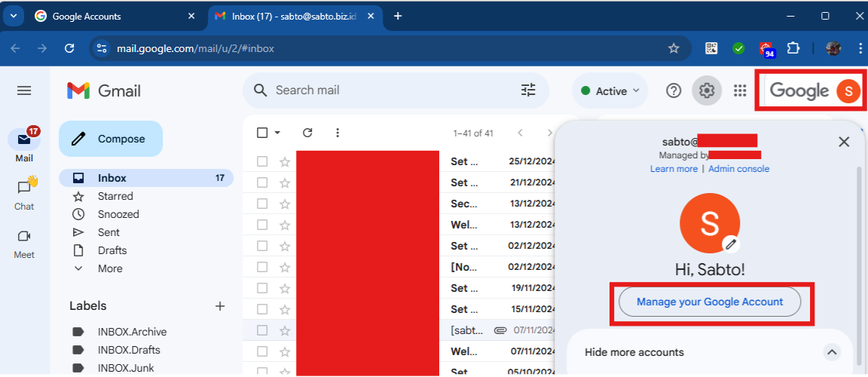The width and height of the screenshot is (868, 377).
Task: Bookmark this page with star icon
Action: (673, 49)
